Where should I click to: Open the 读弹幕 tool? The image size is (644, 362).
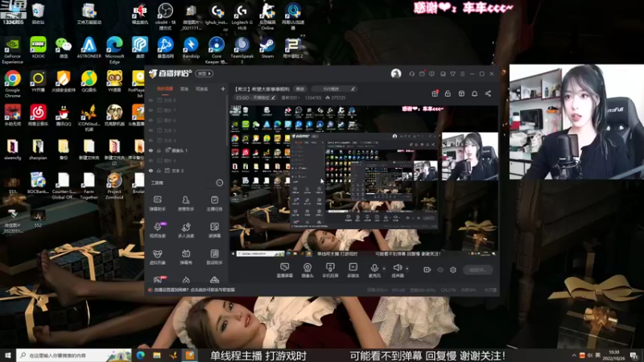tap(214, 230)
